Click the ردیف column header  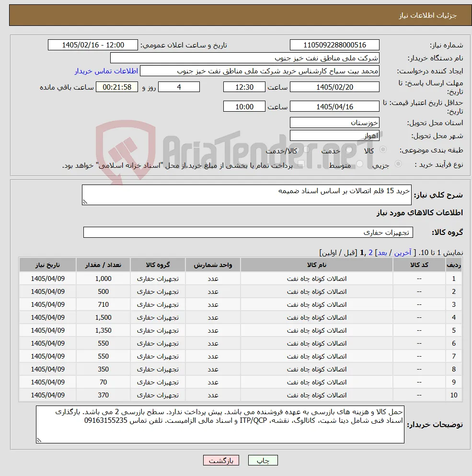454,265
